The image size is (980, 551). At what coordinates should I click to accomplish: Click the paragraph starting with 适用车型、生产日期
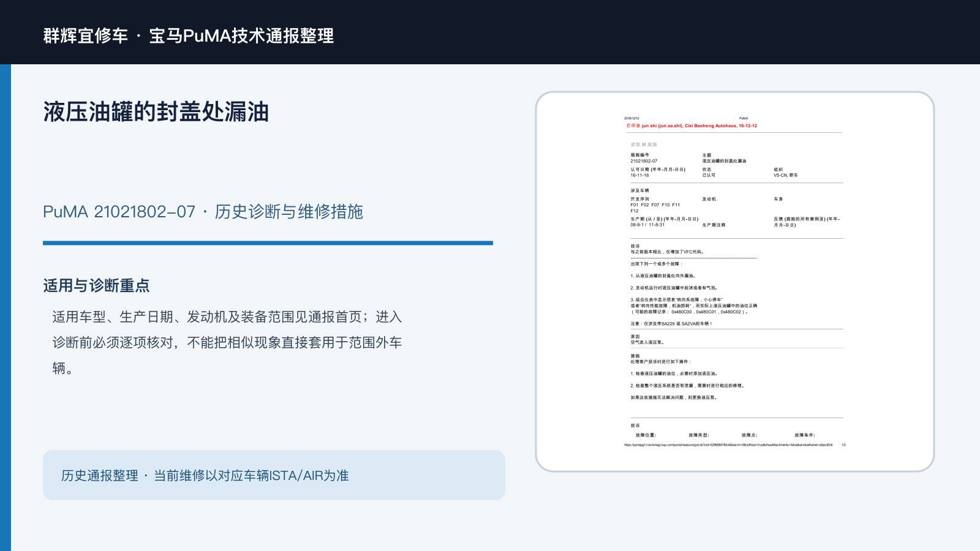(227, 342)
